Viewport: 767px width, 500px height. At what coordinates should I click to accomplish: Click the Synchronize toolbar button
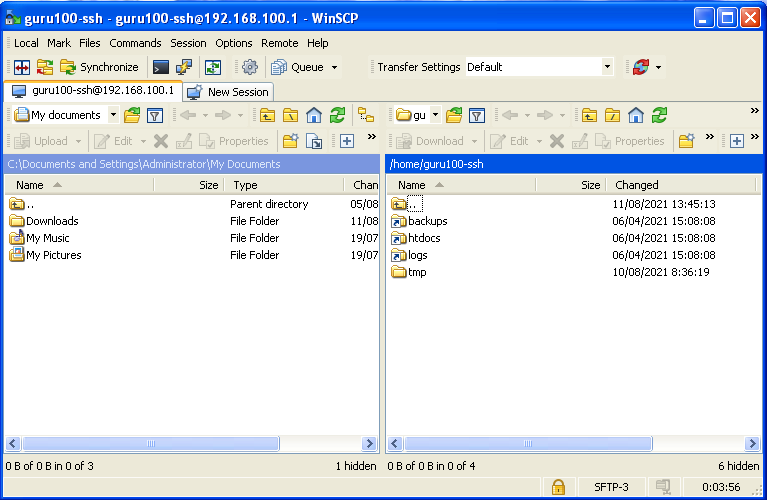point(99,67)
